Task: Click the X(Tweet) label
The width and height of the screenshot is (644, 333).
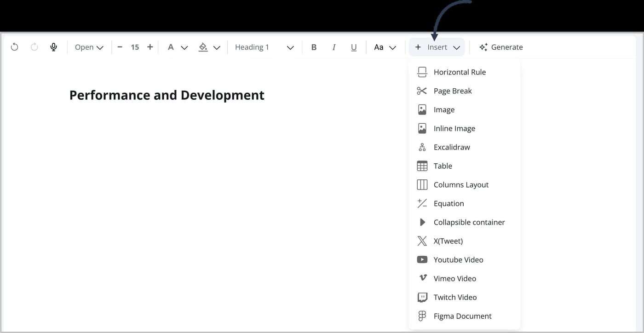Action: 448,241
